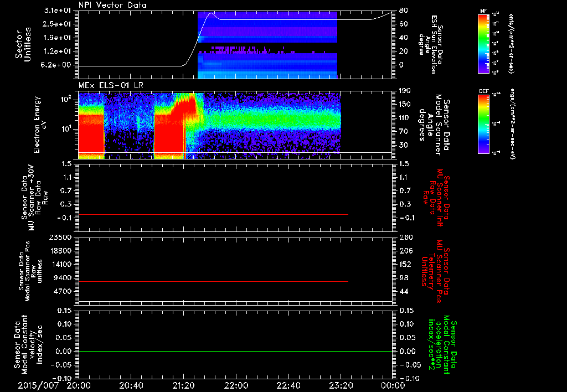Select the 'NPI Vector Data' panel title
Screen dimensions: 567x392
click(112, 5)
